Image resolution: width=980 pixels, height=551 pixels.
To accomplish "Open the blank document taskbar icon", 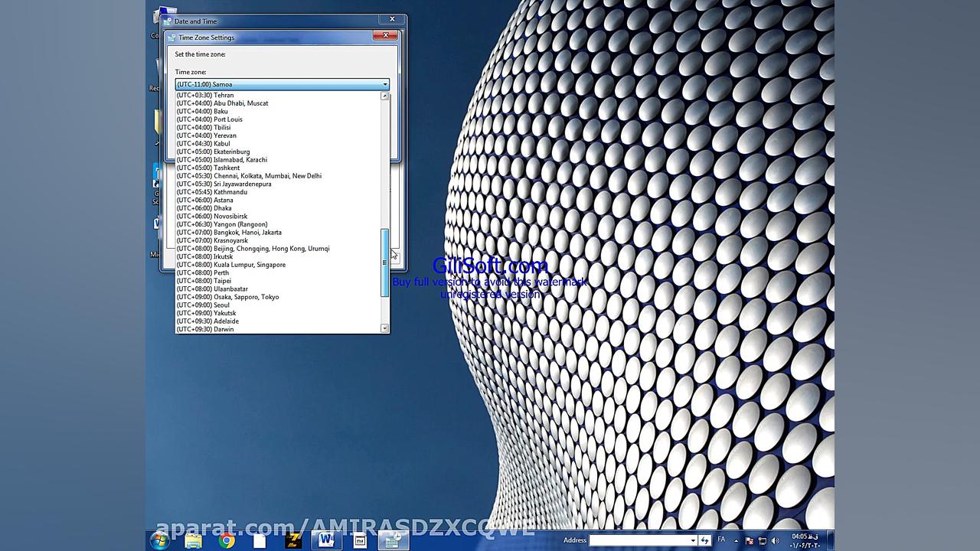I will pyautogui.click(x=260, y=540).
